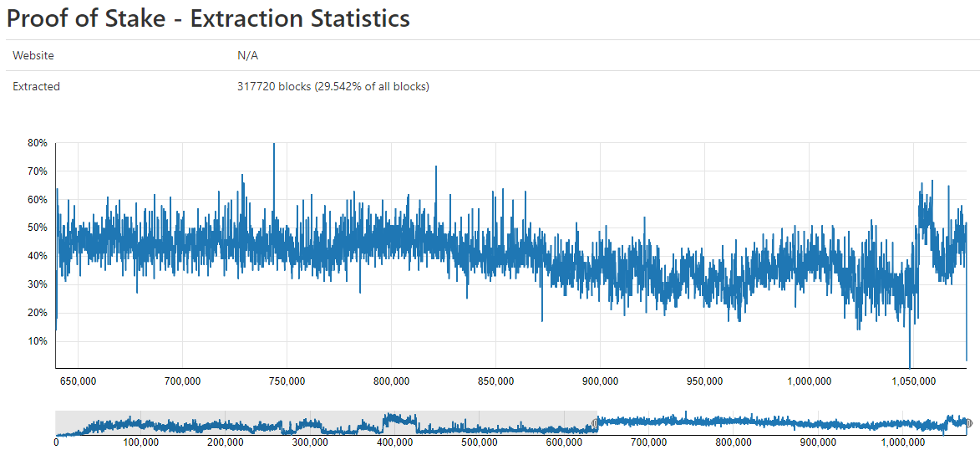Image resolution: width=980 pixels, height=460 pixels.
Task: Click the grayed-out area of the range navigator
Action: pyautogui.click(x=326, y=423)
